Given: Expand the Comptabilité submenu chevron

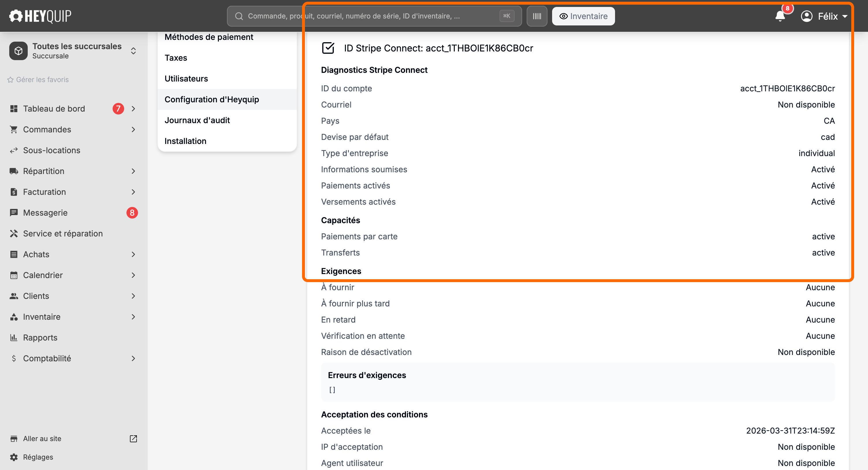Looking at the screenshot, I should pos(133,358).
